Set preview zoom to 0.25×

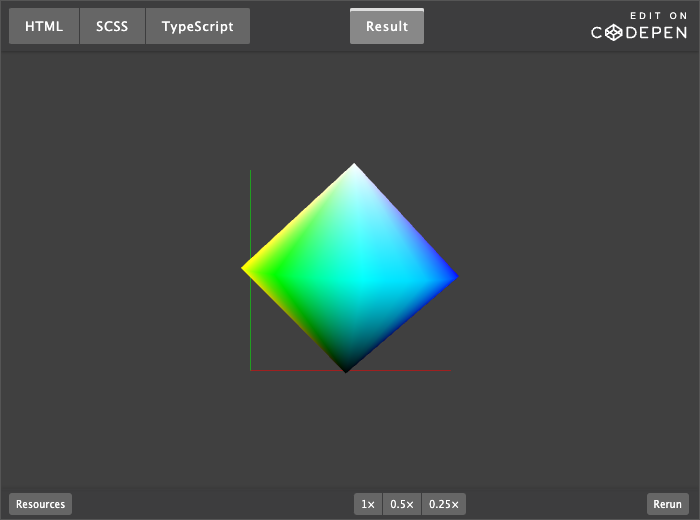pyautogui.click(x=444, y=504)
